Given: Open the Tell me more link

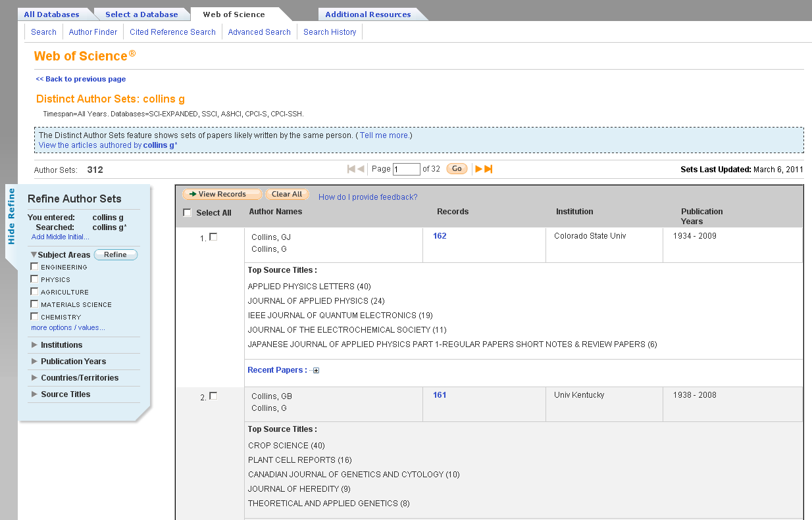Looking at the screenshot, I should pyautogui.click(x=384, y=135).
